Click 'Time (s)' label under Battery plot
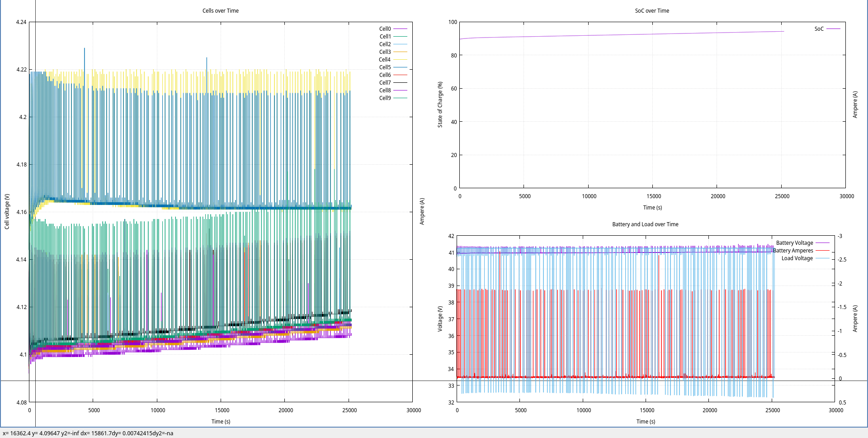The image size is (868, 438). tap(646, 422)
